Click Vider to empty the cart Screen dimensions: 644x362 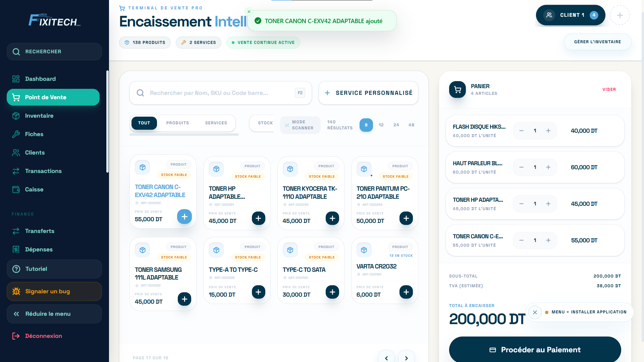point(609,89)
